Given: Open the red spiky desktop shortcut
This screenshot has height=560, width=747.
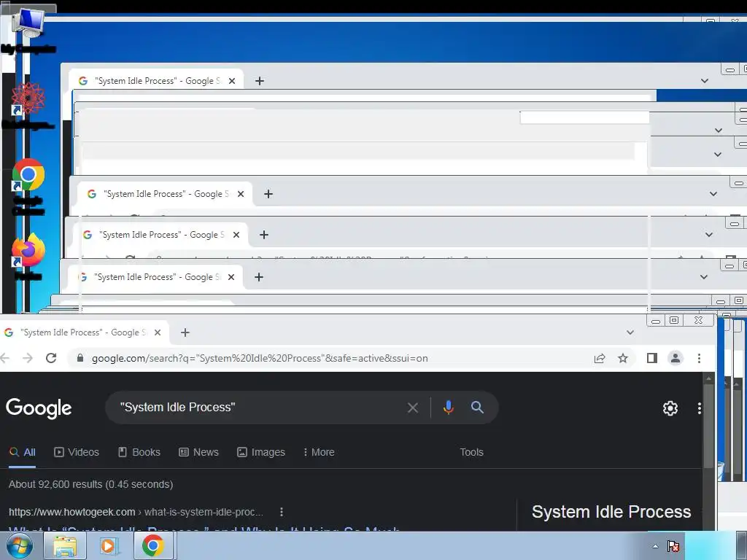Looking at the screenshot, I should point(28,105).
